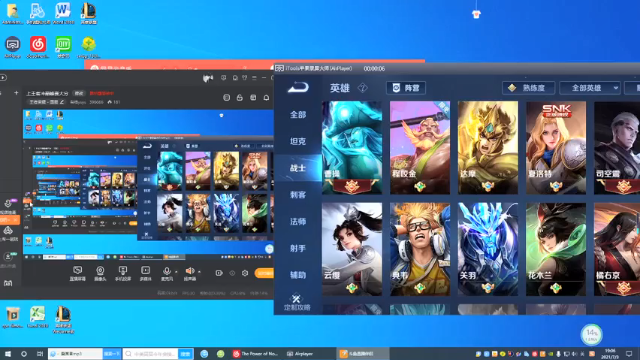
Task: Click the microphone icon in streaming toolbar
Action: click(x=166, y=272)
